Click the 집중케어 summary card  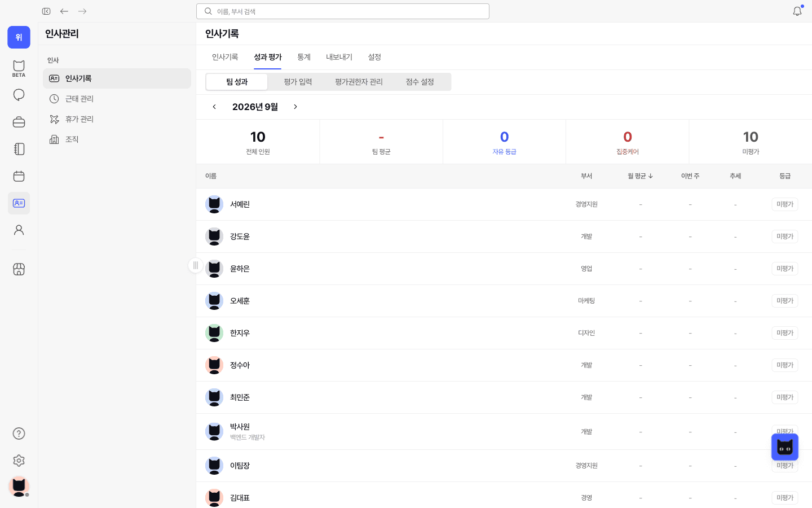tap(627, 142)
